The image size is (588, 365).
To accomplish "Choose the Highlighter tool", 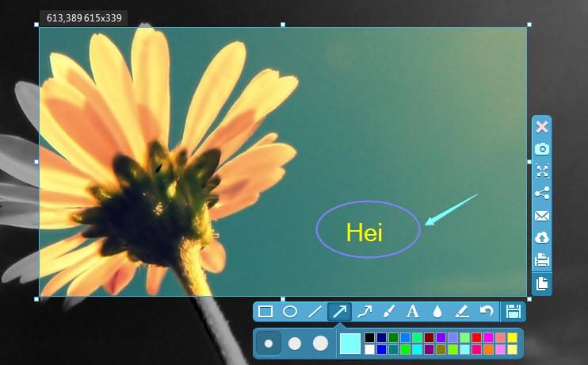I will click(462, 312).
